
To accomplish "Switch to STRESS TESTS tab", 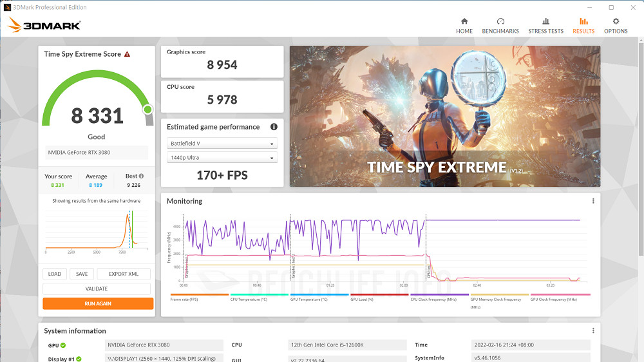I will (546, 26).
